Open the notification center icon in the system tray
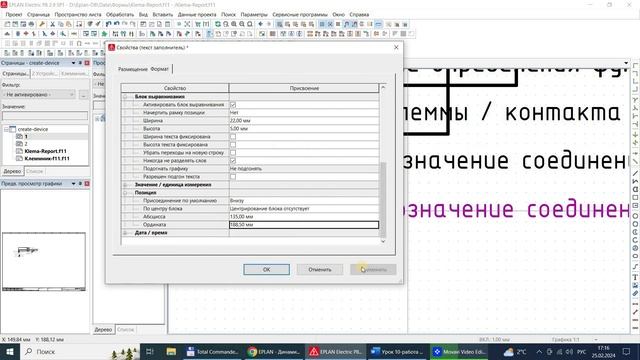Image resolution: width=640 pixels, height=360 pixels. (627, 351)
